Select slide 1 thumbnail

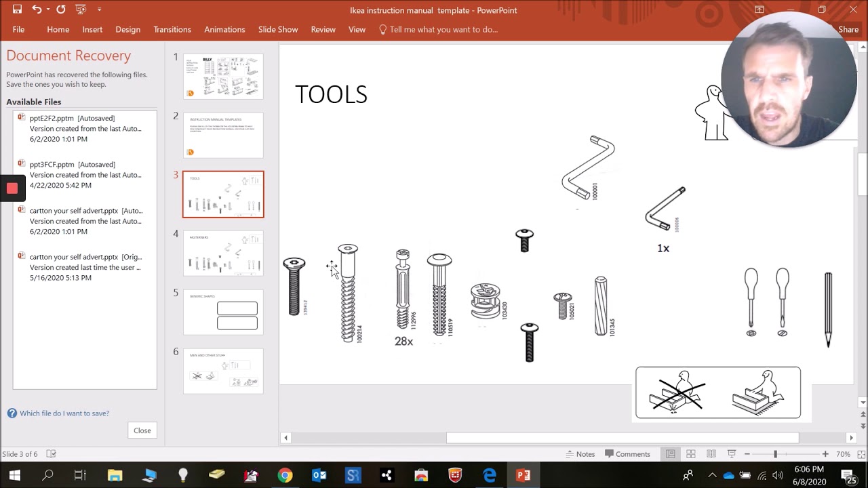point(223,77)
